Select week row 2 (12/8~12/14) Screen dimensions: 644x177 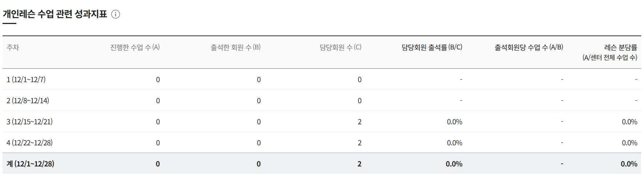(x=322, y=100)
